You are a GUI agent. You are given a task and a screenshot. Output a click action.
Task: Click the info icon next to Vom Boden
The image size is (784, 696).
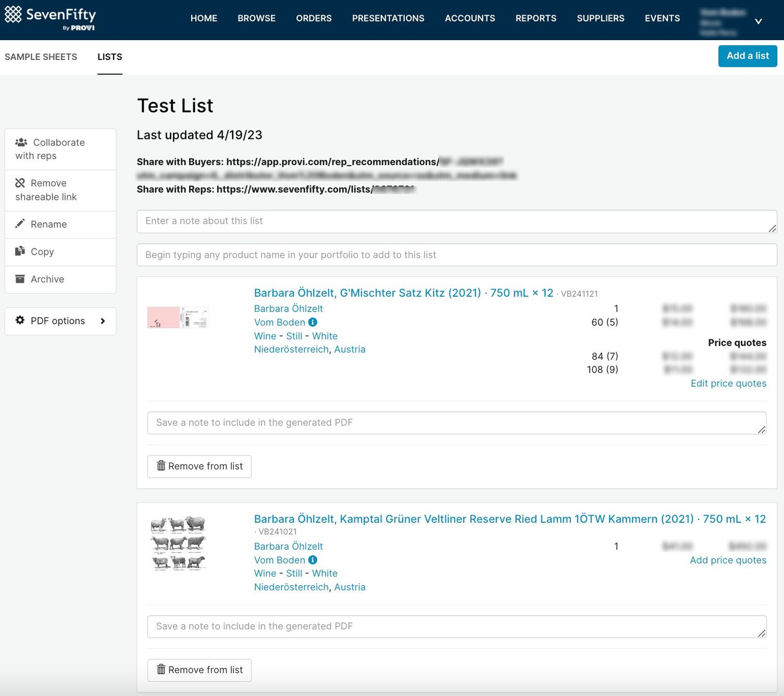click(312, 322)
